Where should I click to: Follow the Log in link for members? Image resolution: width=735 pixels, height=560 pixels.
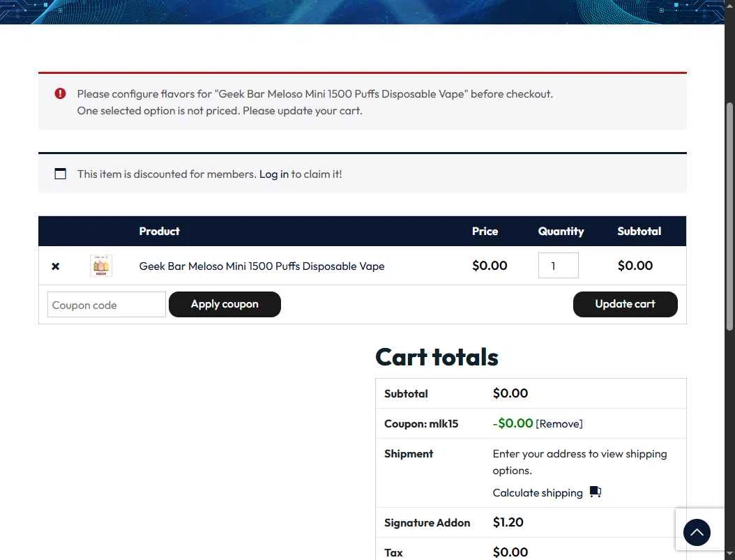274,174
